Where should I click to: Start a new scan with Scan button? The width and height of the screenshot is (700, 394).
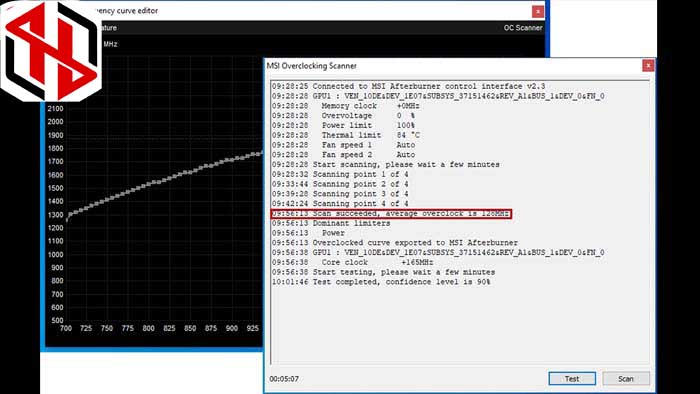pyautogui.click(x=626, y=378)
